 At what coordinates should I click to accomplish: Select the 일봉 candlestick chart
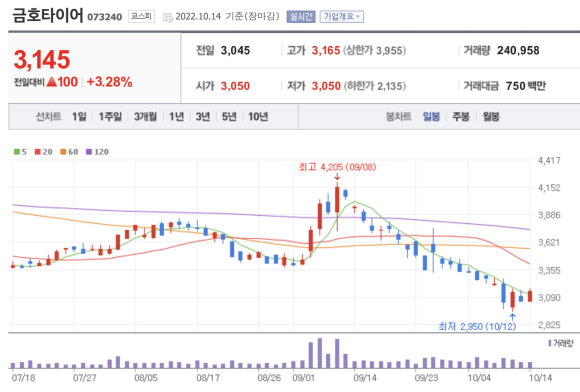pos(431,117)
